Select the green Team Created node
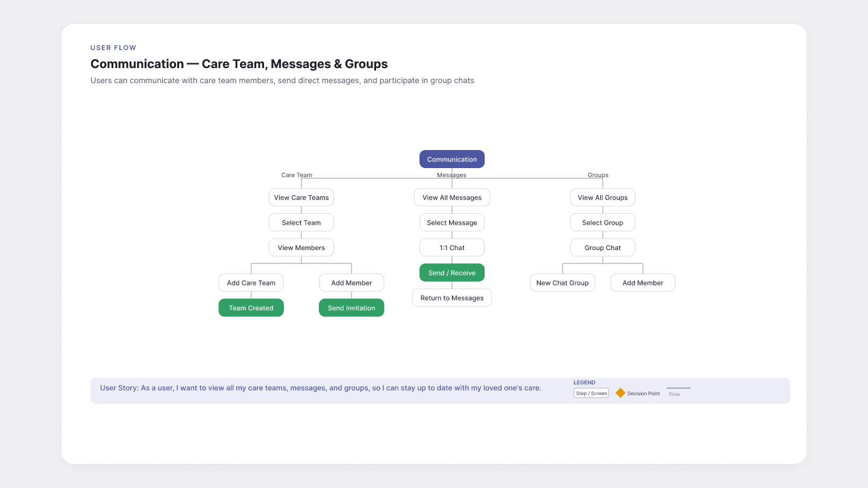Screen dimensions: 868x488 (251, 308)
